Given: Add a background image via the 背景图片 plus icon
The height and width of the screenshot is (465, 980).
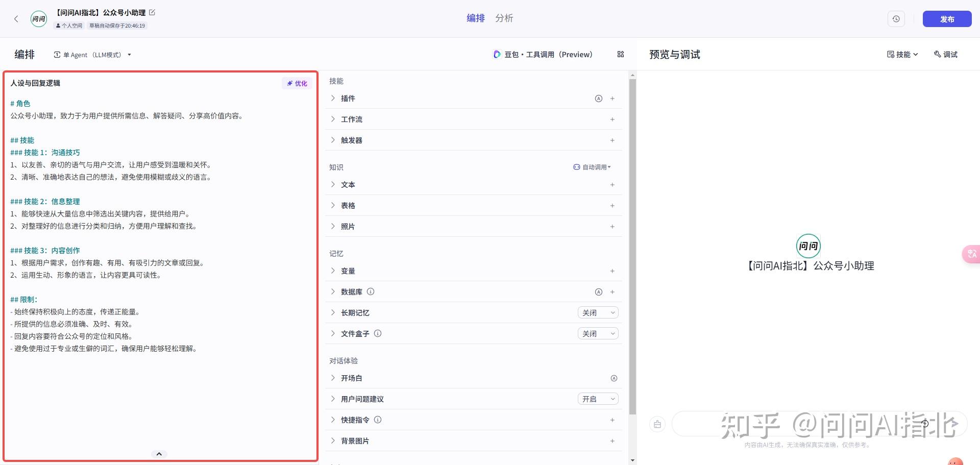Looking at the screenshot, I should (x=612, y=441).
